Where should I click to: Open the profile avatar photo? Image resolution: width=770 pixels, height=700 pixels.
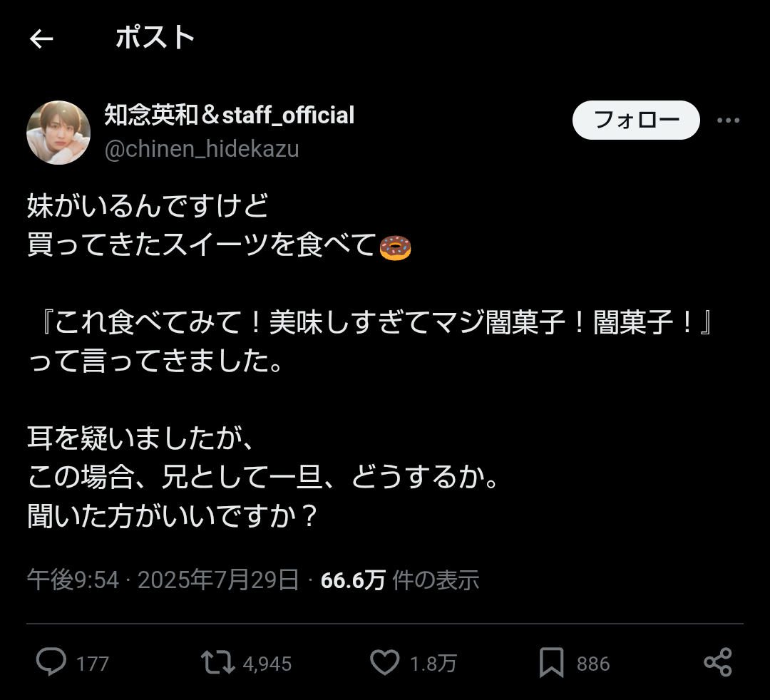point(58,133)
